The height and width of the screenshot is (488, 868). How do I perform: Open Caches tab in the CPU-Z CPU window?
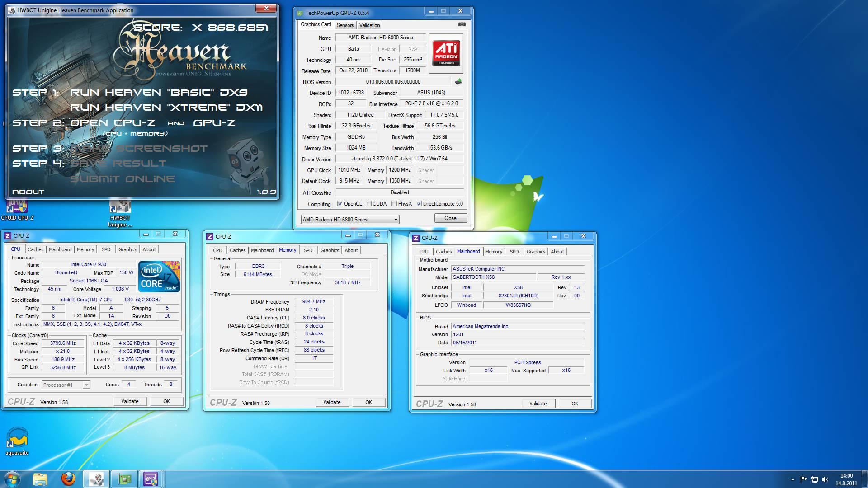tap(35, 249)
